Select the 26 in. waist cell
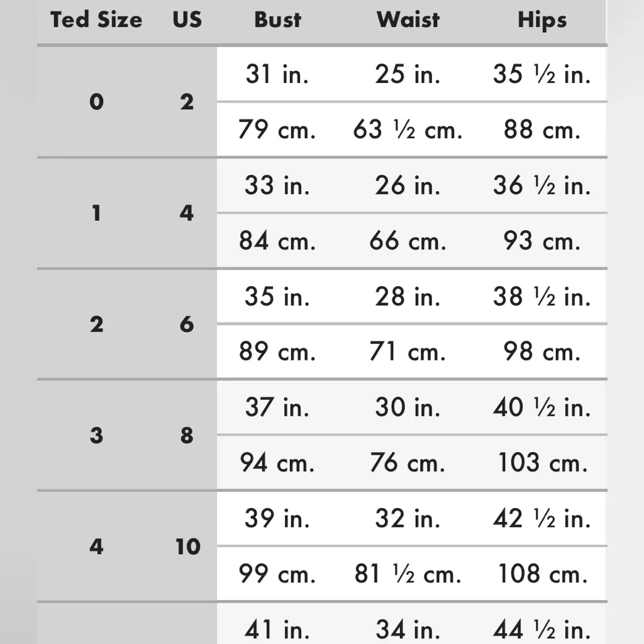This screenshot has height=644, width=644. [408, 186]
